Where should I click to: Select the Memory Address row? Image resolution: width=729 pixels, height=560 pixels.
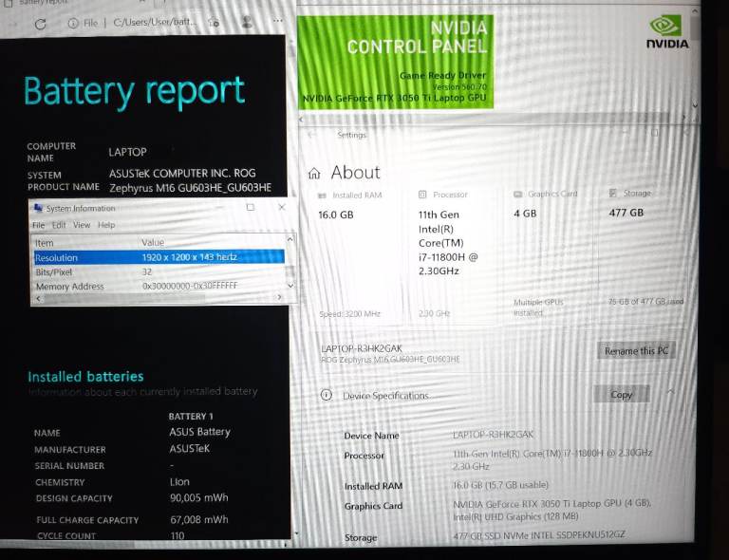159,286
